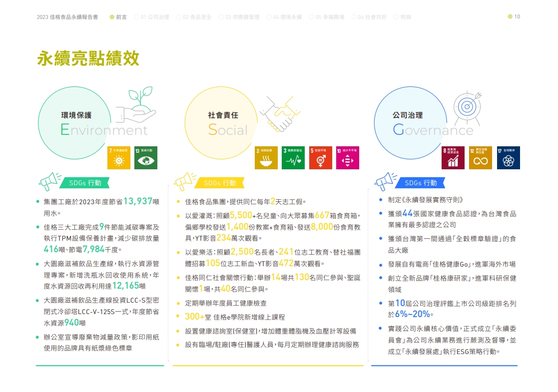Click the SDG 2 zero hunger icon
This screenshot has height=392, width=558.
coord(266,158)
